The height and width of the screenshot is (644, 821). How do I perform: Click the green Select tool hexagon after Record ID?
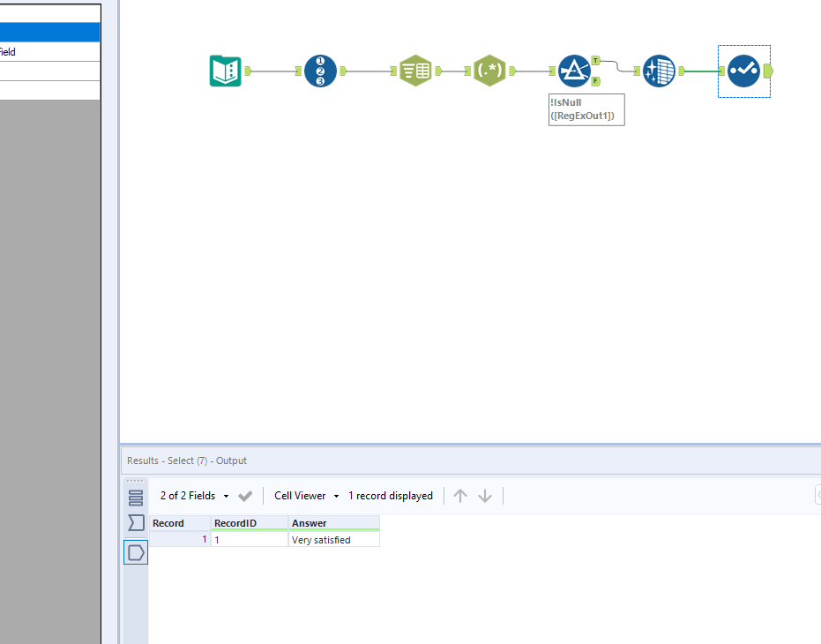point(414,71)
